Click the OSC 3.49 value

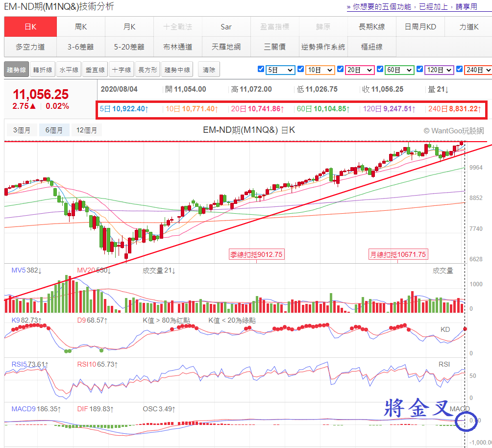coord(159,409)
